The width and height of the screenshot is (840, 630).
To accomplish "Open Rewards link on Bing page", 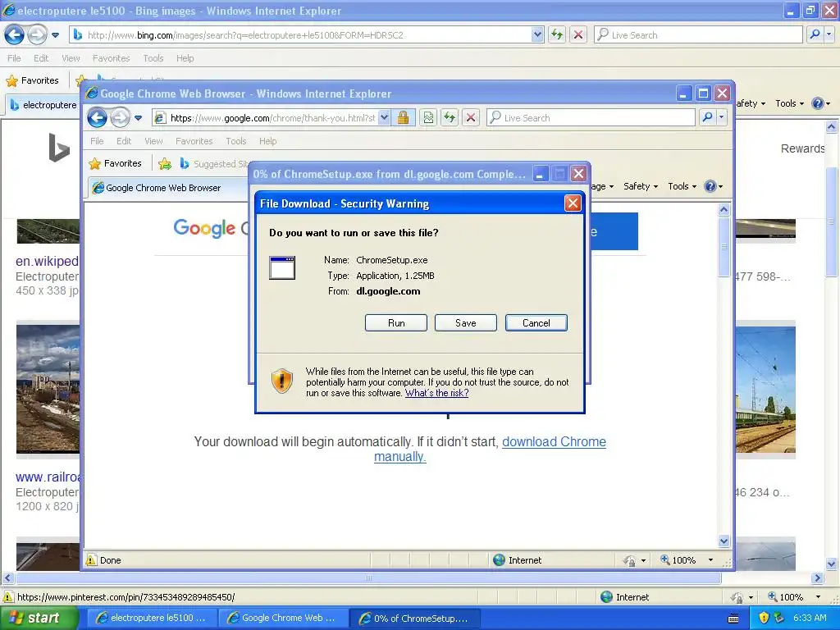I will [x=802, y=148].
